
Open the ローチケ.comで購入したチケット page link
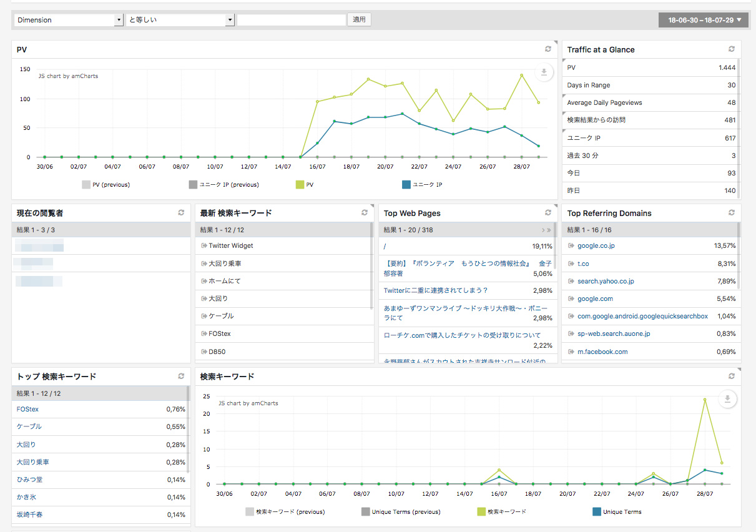click(x=462, y=335)
